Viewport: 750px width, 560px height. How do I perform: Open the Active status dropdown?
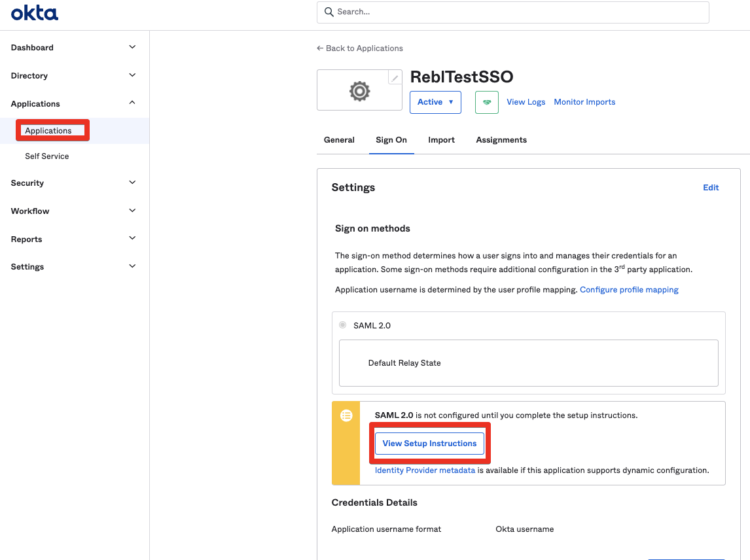(x=435, y=102)
